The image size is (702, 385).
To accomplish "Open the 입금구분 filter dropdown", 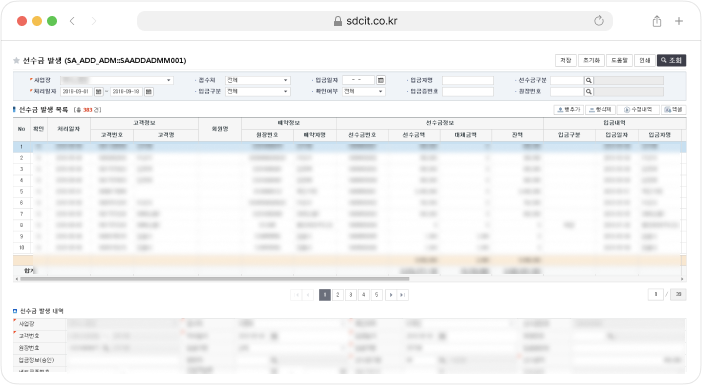I will tap(257, 91).
